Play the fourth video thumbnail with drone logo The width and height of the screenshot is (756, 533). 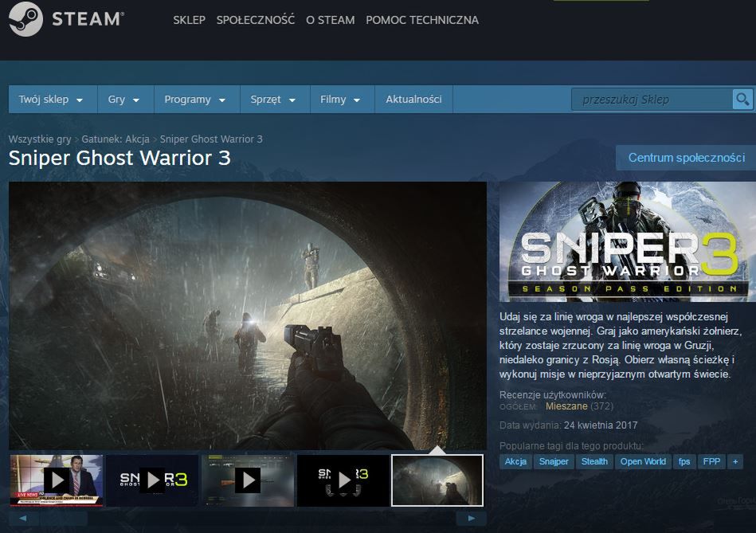[x=343, y=480]
